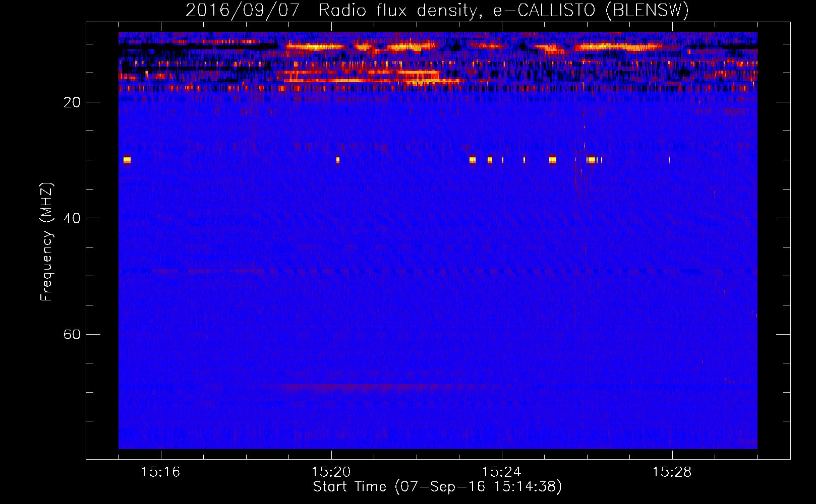Click the 15:20 time axis label

(x=331, y=472)
